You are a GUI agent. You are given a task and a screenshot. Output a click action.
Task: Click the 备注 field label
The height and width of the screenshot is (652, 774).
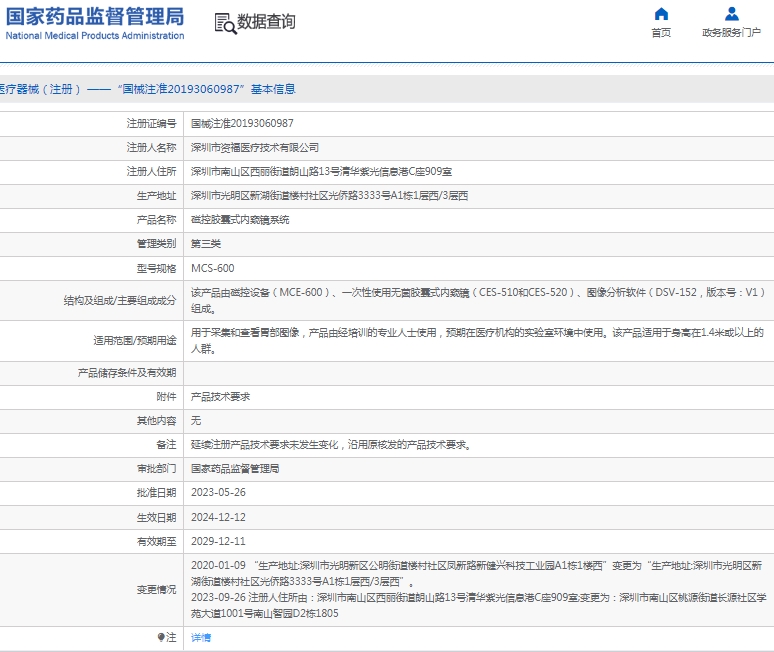coord(166,445)
